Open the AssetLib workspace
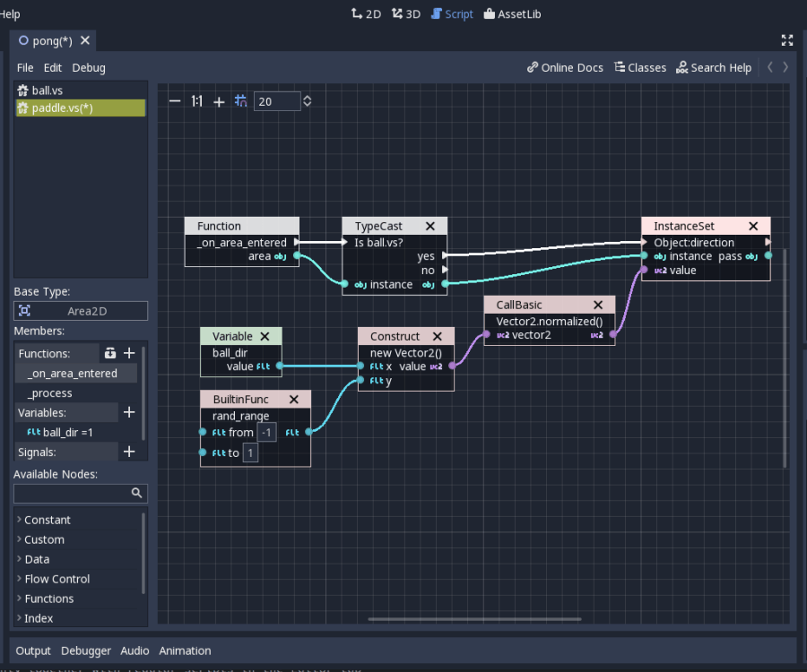 512,13
